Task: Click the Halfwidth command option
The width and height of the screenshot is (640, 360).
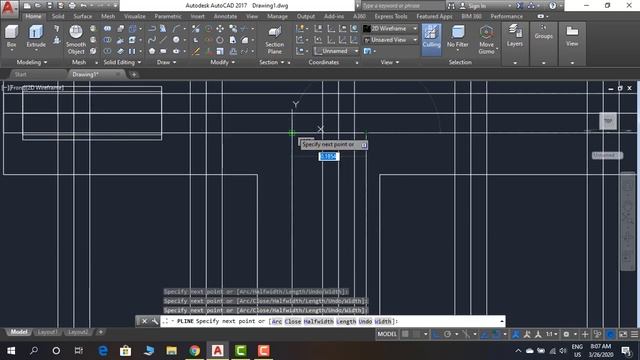Action: coord(318,321)
